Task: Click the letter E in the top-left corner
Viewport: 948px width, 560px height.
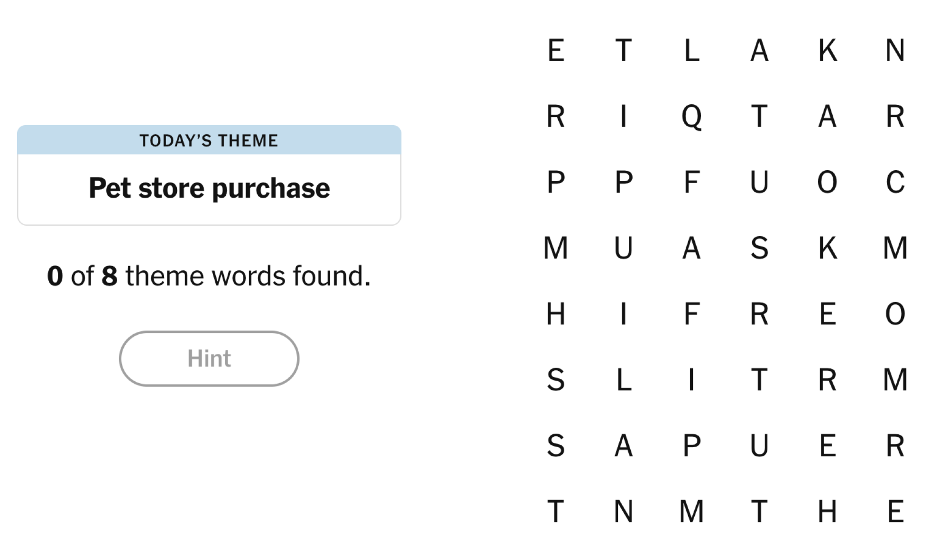Action: (x=555, y=50)
